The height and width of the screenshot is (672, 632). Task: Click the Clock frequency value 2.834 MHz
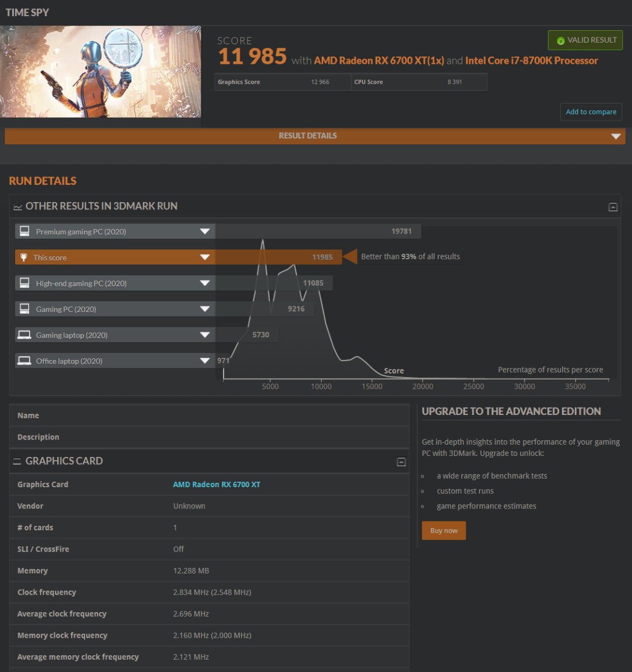212,592
